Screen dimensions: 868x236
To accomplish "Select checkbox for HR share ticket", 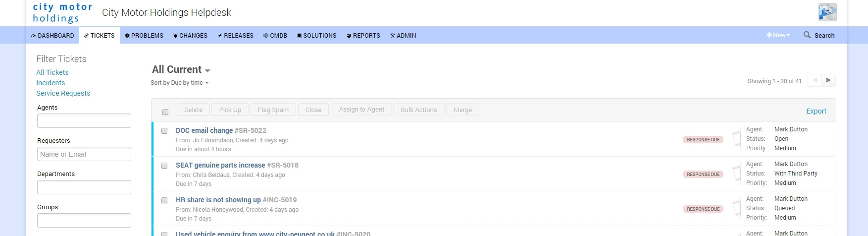I will (164, 200).
